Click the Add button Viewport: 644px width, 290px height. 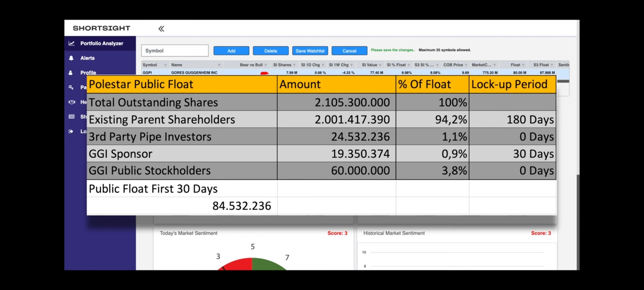[231, 51]
